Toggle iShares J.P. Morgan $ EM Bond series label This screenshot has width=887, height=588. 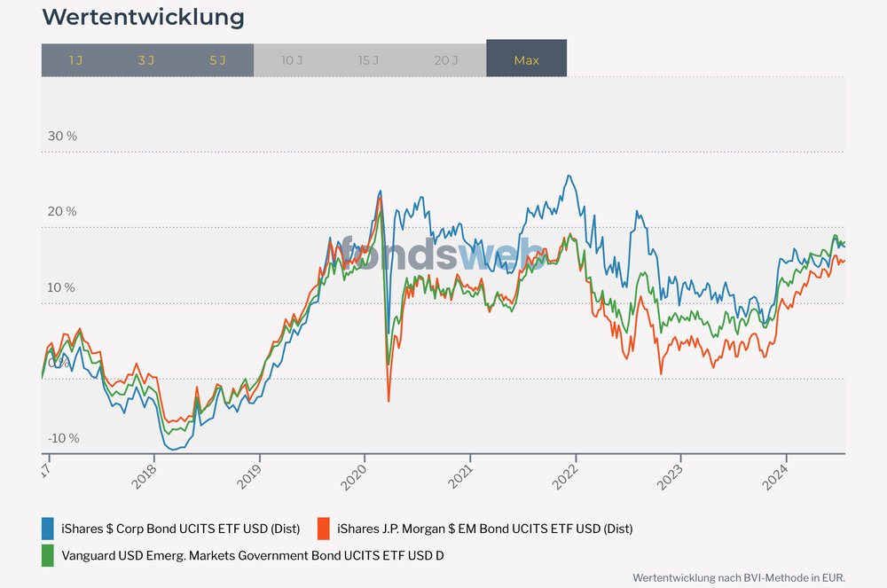click(485, 529)
